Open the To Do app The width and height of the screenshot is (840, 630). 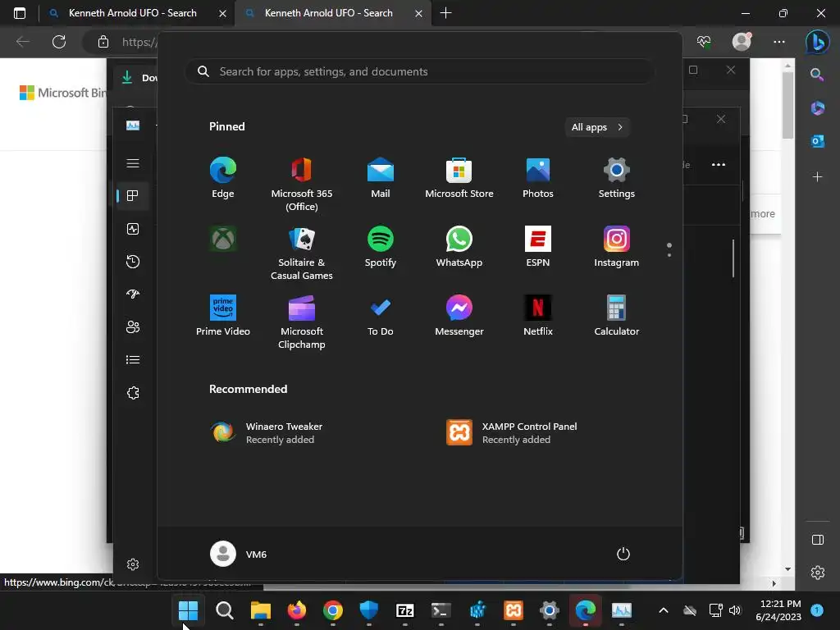(381, 316)
